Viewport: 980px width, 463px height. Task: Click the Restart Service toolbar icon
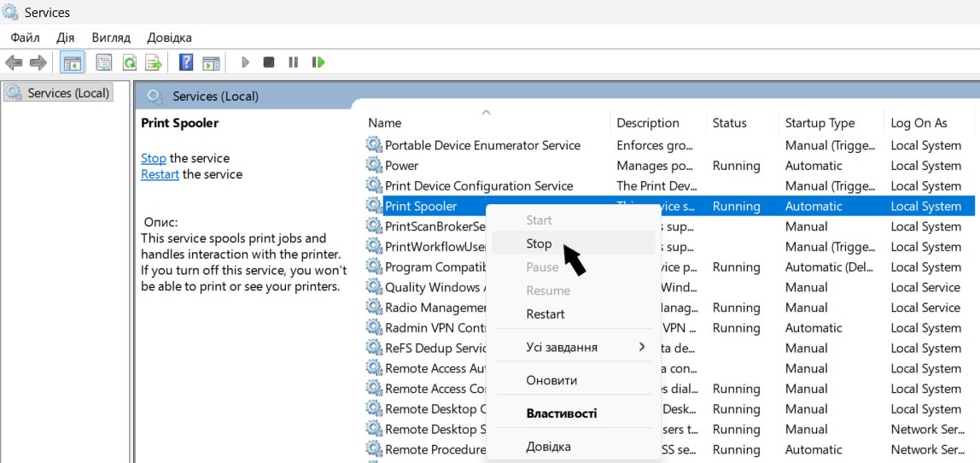click(x=318, y=62)
